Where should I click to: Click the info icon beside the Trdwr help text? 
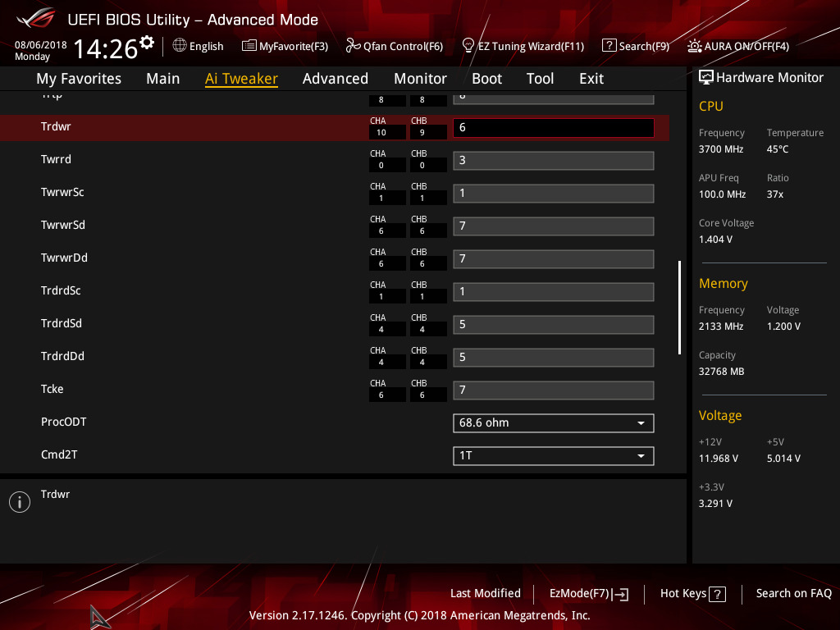[x=20, y=502]
